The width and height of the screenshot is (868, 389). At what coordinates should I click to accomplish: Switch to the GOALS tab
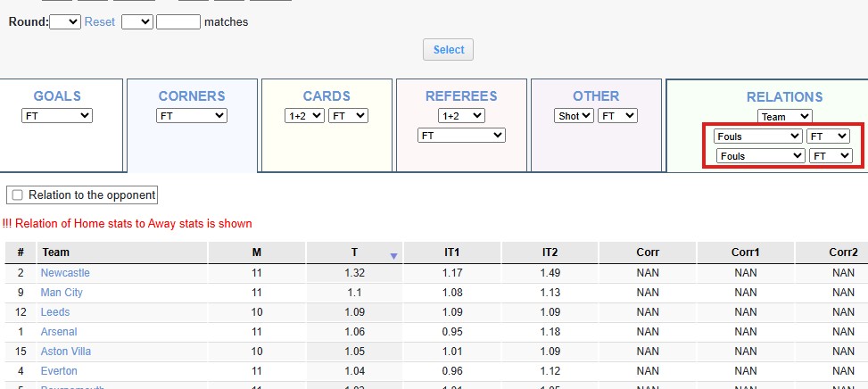[x=57, y=95]
